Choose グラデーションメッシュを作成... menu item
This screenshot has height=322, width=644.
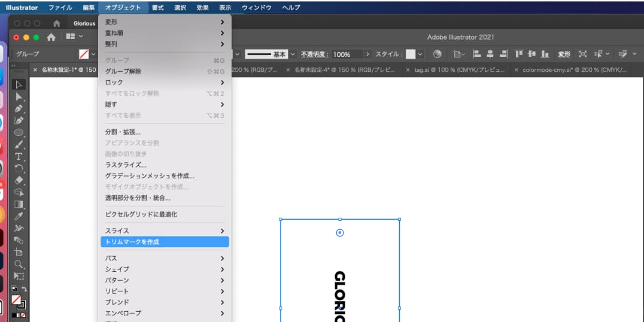point(165,176)
